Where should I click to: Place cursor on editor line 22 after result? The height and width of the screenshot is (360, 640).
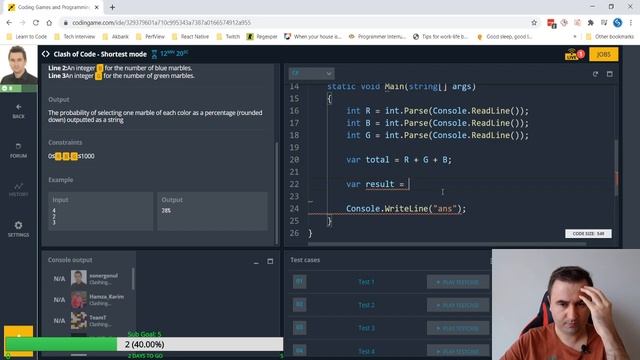[409, 184]
